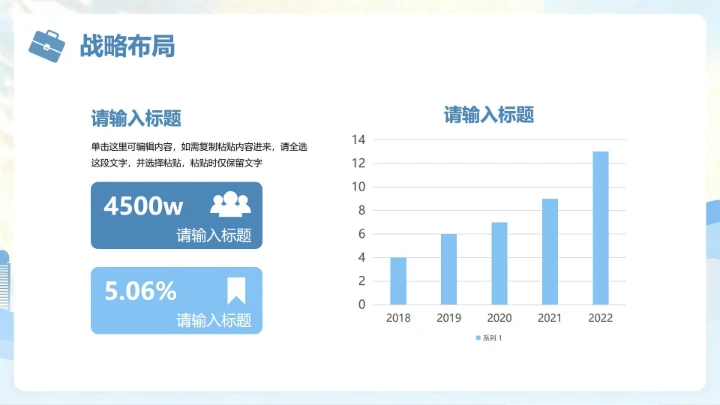Select the 4500w figure text
Viewport: 720px width, 405px height.
[144, 206]
